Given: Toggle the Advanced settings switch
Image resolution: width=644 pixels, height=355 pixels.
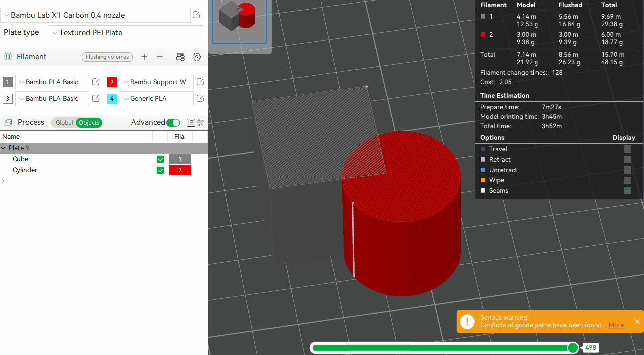Looking at the screenshot, I should coord(173,123).
